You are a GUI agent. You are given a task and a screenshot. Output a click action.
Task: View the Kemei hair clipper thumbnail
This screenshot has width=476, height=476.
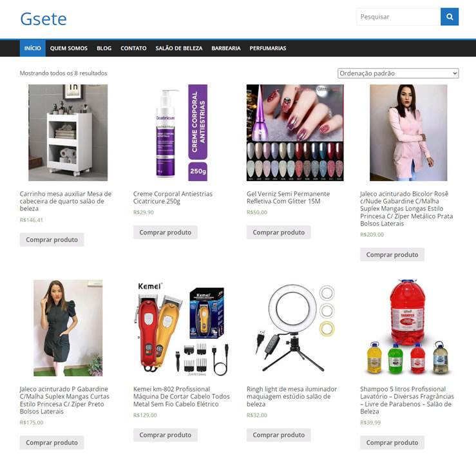tap(182, 328)
